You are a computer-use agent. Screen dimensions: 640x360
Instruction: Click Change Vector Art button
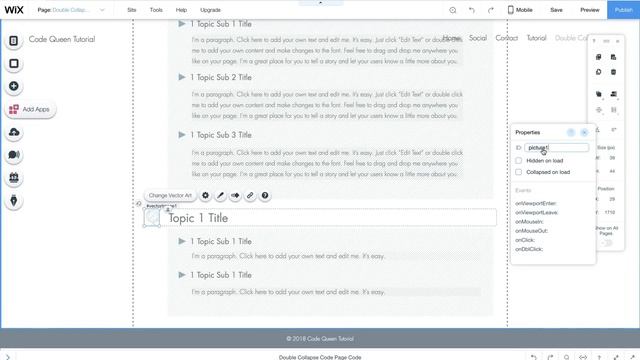pos(170,196)
